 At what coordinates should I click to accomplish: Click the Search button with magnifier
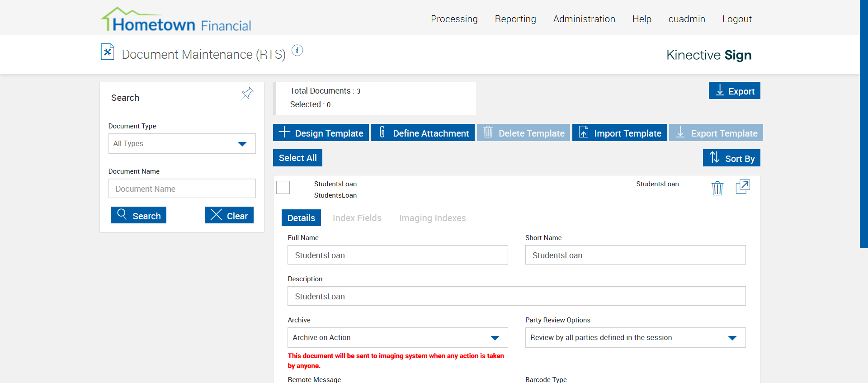coord(138,215)
